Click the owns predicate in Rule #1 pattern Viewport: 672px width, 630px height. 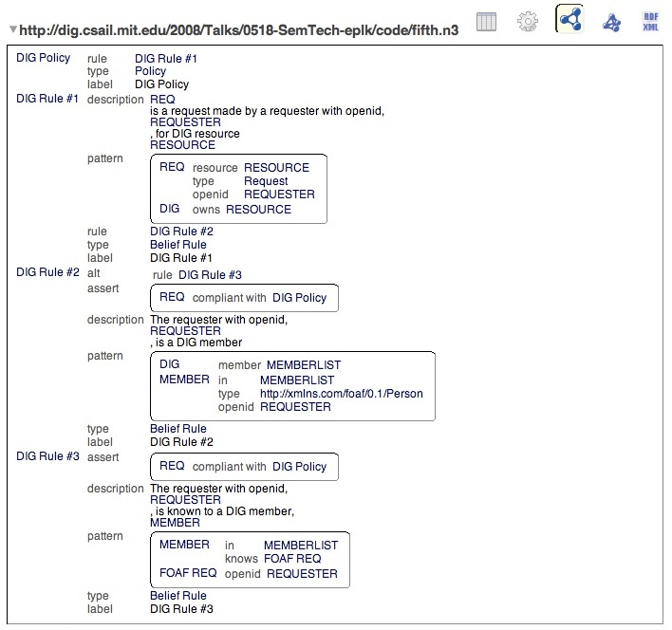206,210
